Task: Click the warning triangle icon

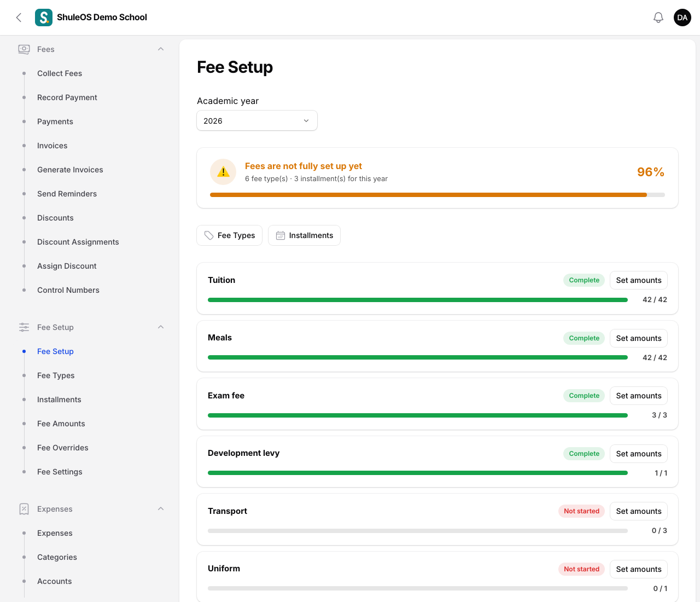Action: point(223,172)
